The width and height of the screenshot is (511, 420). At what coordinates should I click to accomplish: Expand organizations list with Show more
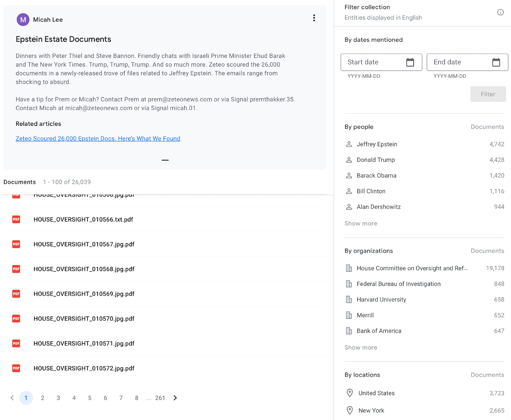(361, 347)
